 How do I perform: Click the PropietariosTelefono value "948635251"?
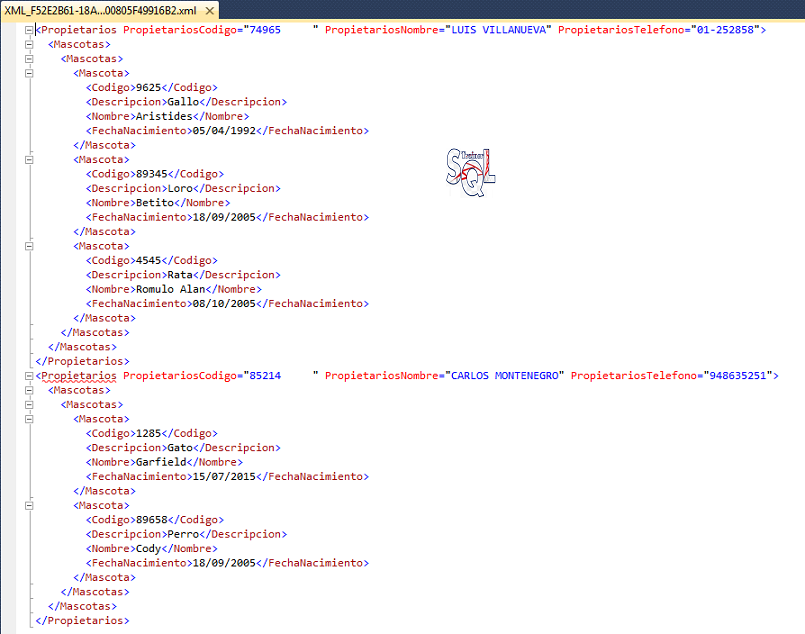tap(740, 376)
